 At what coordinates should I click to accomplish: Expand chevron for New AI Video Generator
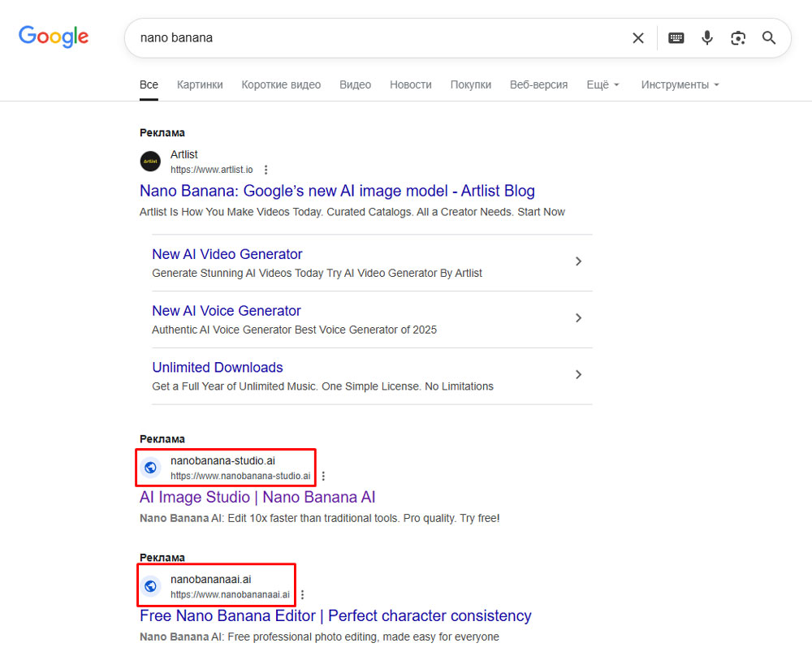click(x=579, y=261)
